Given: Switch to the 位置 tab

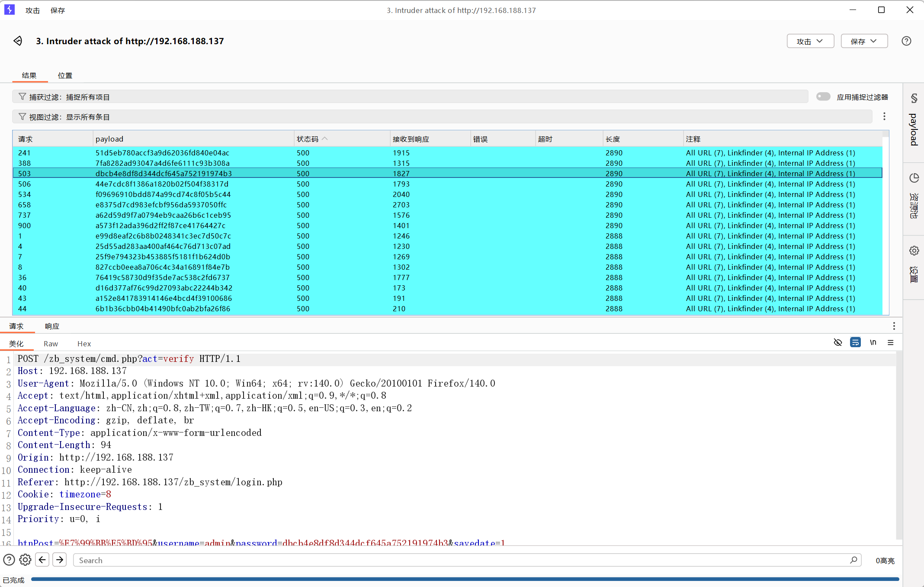Looking at the screenshot, I should point(65,75).
